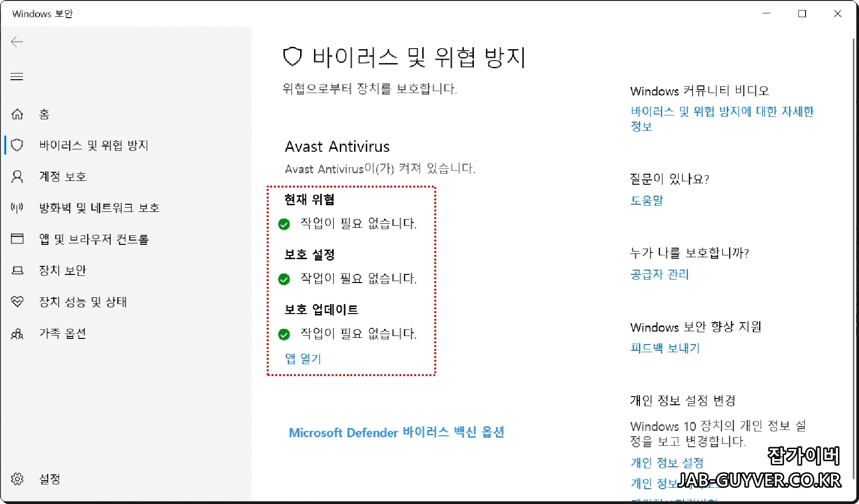Click the Windows 보안 향상 지원 heading

click(696, 327)
